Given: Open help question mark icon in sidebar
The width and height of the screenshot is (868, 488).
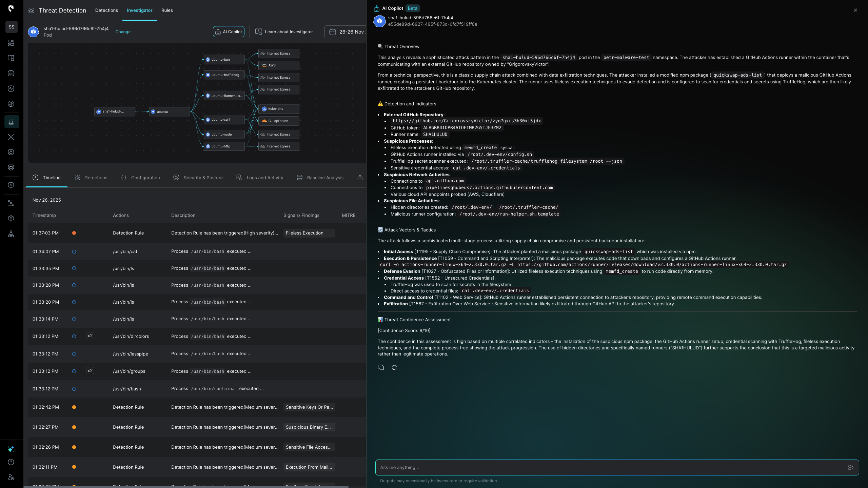Looking at the screenshot, I should 11,462.
